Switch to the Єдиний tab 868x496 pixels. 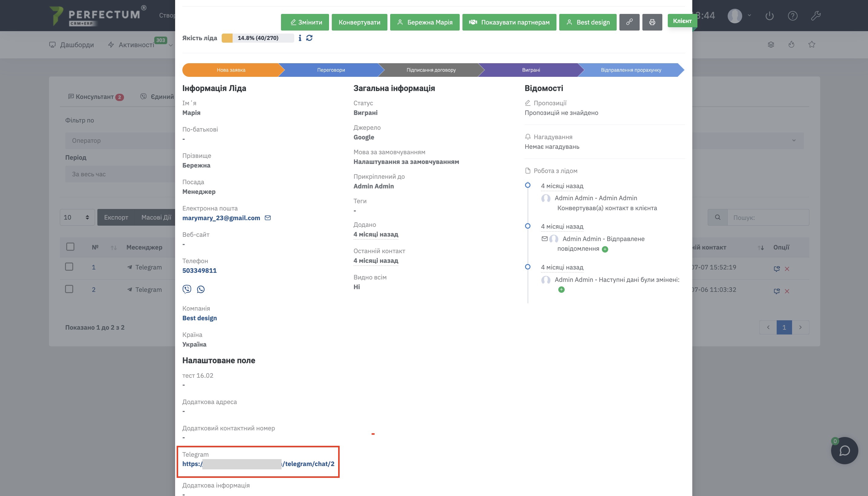[x=157, y=97]
